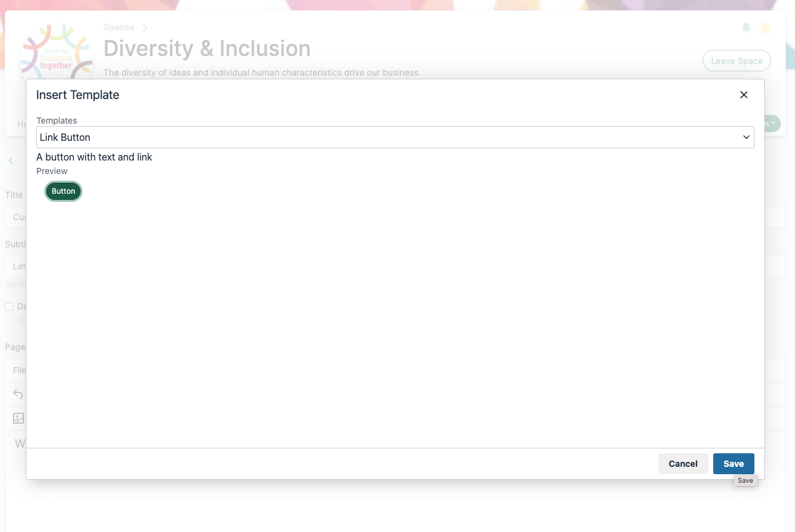Open the editor File menu
Viewport: 795px width, 532px height.
19,370
